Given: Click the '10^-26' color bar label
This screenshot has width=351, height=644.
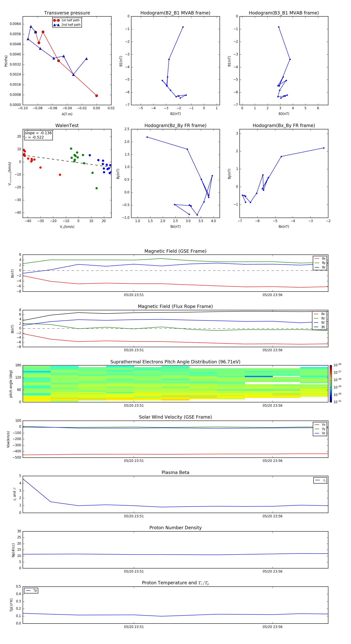Looking at the screenshot, I should click(x=337, y=365).
